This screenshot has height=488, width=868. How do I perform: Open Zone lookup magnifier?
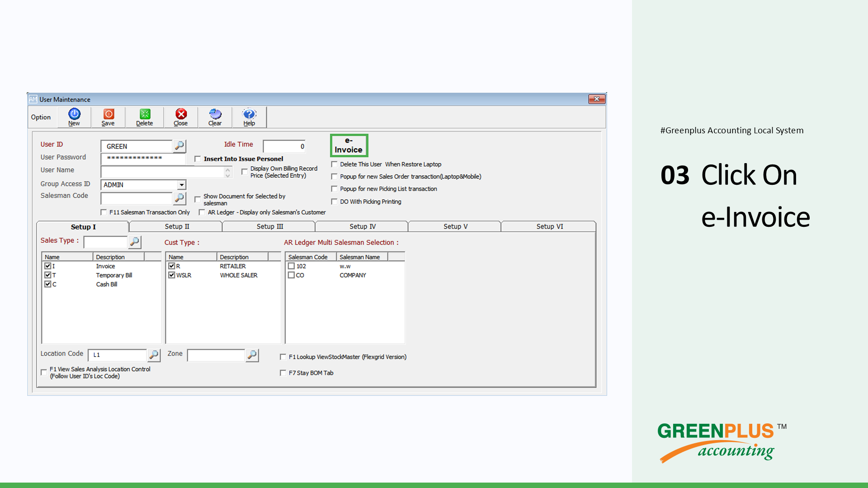[x=252, y=355]
